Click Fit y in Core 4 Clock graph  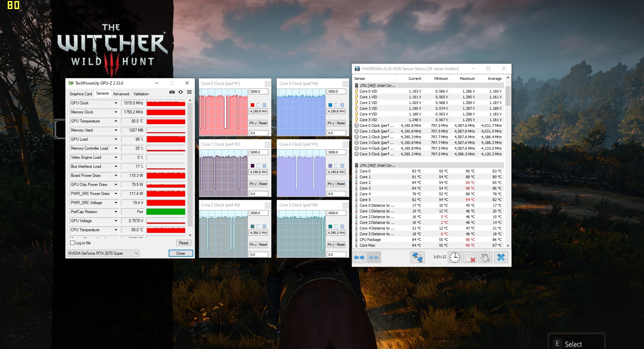click(x=331, y=184)
